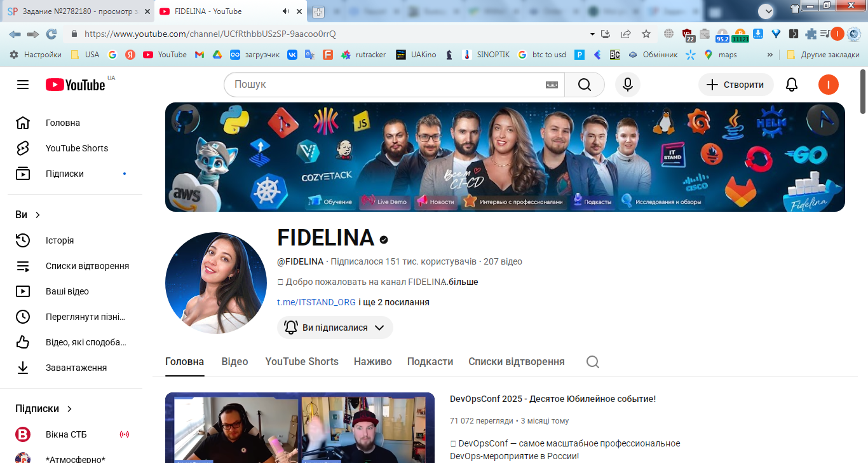Open the Gmail bookmark icon
This screenshot has width=868, height=463.
[199, 55]
